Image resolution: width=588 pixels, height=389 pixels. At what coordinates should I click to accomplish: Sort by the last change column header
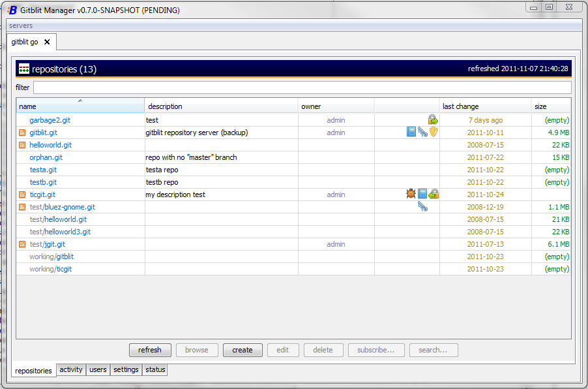485,106
